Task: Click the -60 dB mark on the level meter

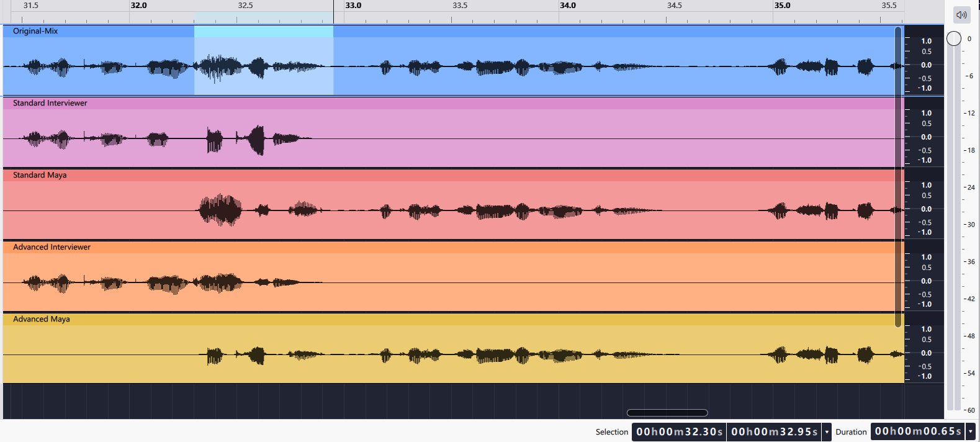Action: click(970, 410)
